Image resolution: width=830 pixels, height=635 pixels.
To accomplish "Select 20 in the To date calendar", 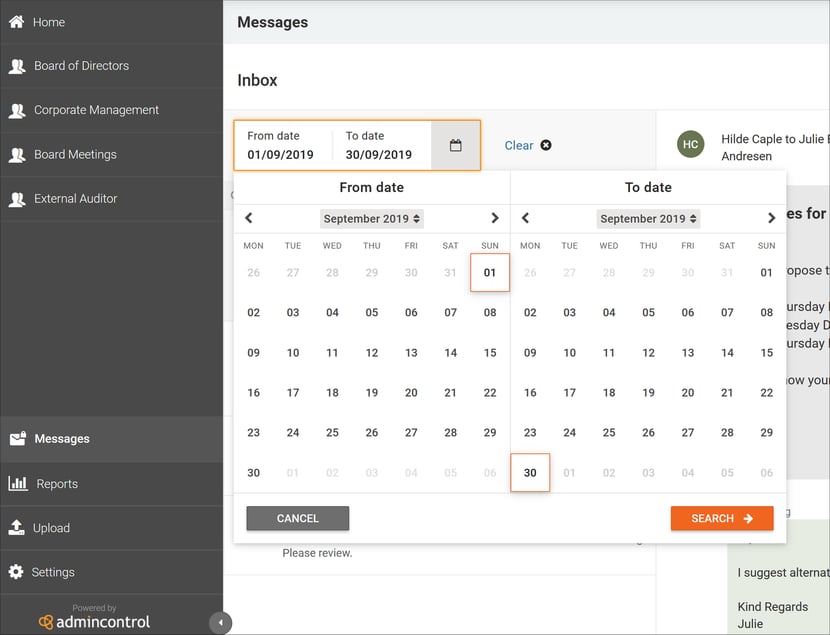I will click(x=688, y=393).
